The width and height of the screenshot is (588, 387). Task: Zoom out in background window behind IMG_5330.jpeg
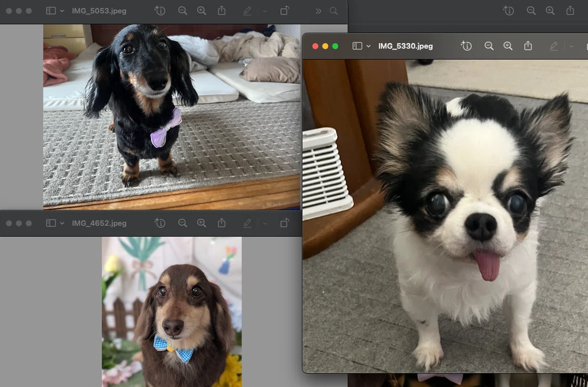click(x=531, y=11)
